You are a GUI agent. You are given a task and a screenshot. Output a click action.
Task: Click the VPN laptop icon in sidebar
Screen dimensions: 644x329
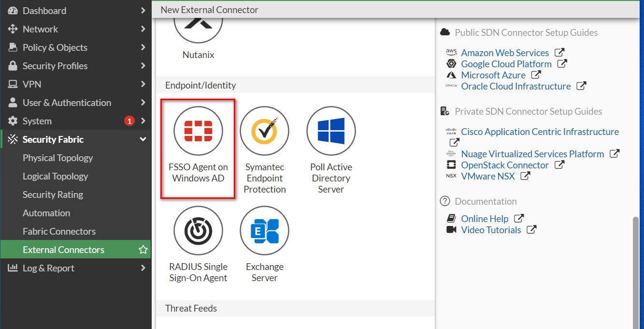pos(13,84)
